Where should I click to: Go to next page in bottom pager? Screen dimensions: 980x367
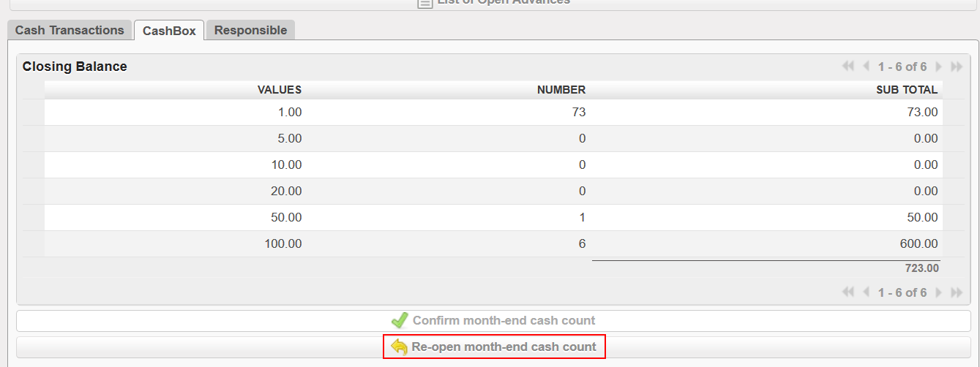939,292
